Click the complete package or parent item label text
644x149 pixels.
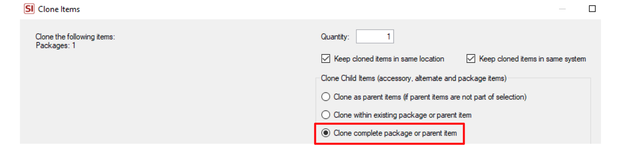(405, 133)
